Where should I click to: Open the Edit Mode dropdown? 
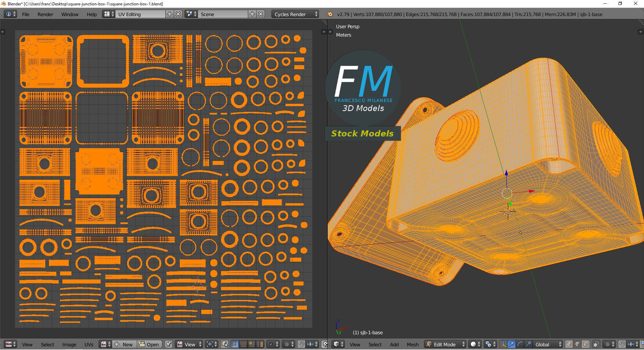(445, 344)
